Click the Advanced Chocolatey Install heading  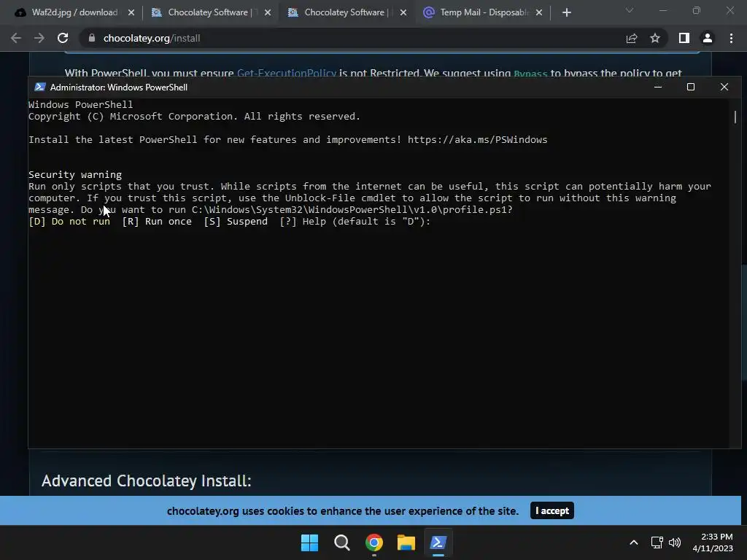point(146,481)
